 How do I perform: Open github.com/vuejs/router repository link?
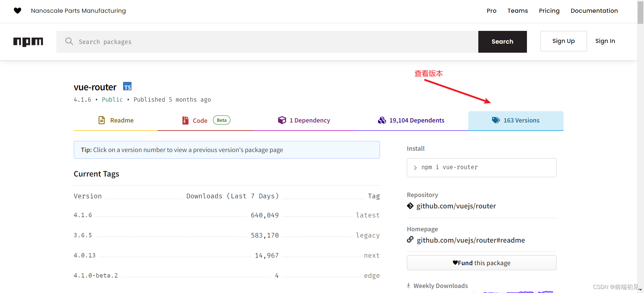pos(456,206)
